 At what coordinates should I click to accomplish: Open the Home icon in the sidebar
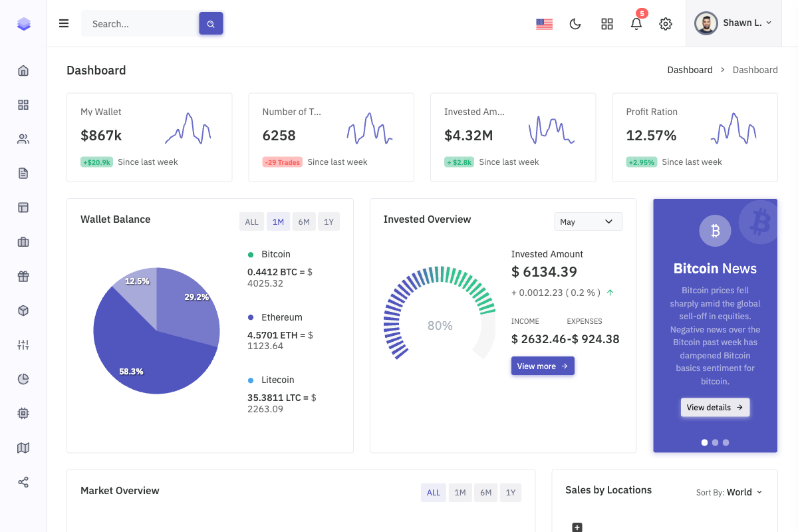23,70
